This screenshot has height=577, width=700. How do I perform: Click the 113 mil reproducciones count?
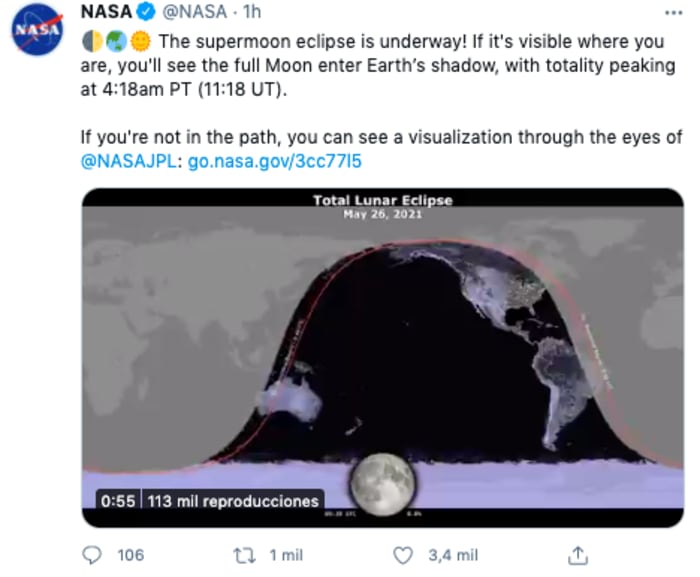tap(233, 501)
